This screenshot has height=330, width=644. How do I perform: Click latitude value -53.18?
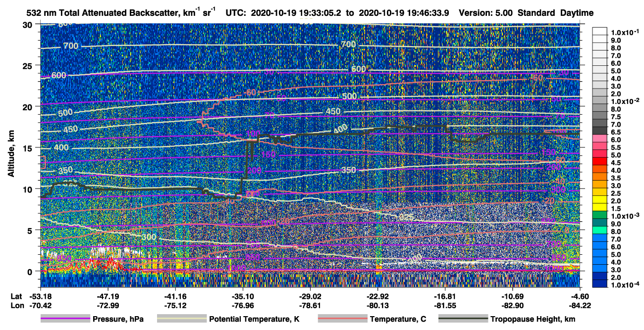point(40,297)
